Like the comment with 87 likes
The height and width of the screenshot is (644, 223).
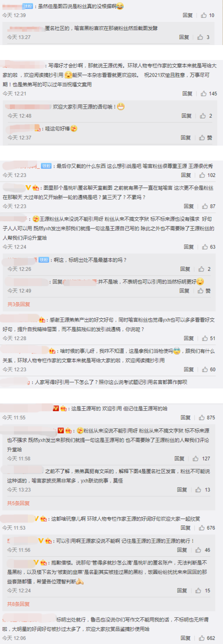pos(205,206)
